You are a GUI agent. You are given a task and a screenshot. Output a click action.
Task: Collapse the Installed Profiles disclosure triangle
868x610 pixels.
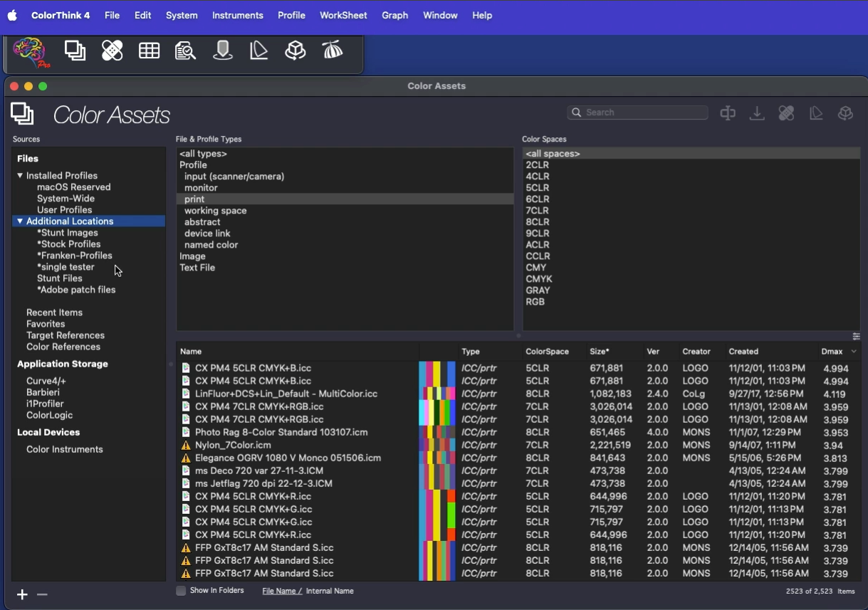pos(20,176)
